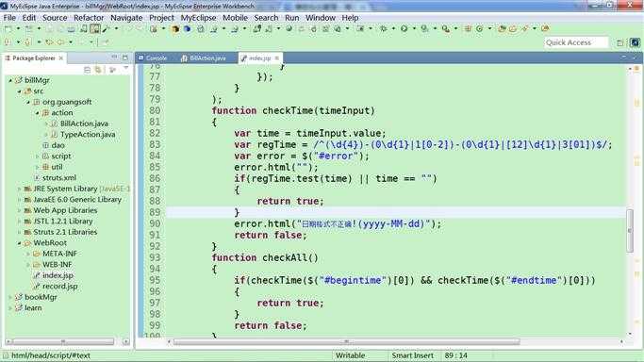Switch to the Console tab
644x362 pixels.
tap(153, 58)
